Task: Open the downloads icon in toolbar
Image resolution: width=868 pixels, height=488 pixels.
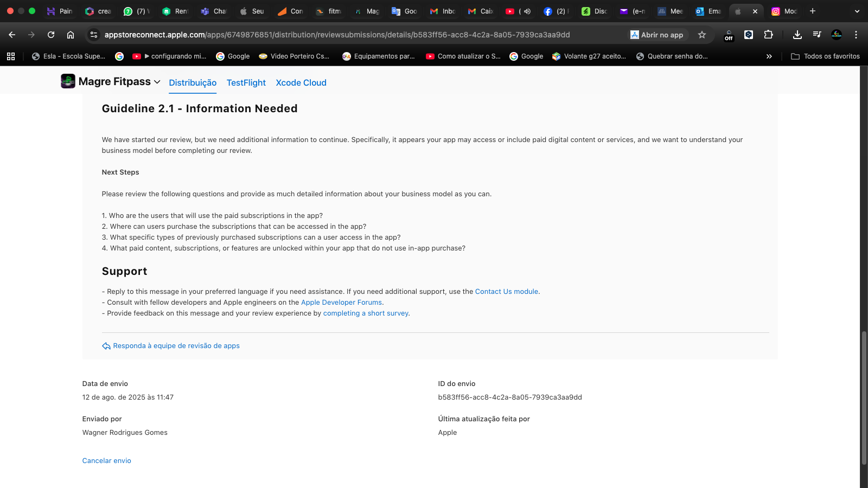Action: pyautogui.click(x=797, y=35)
